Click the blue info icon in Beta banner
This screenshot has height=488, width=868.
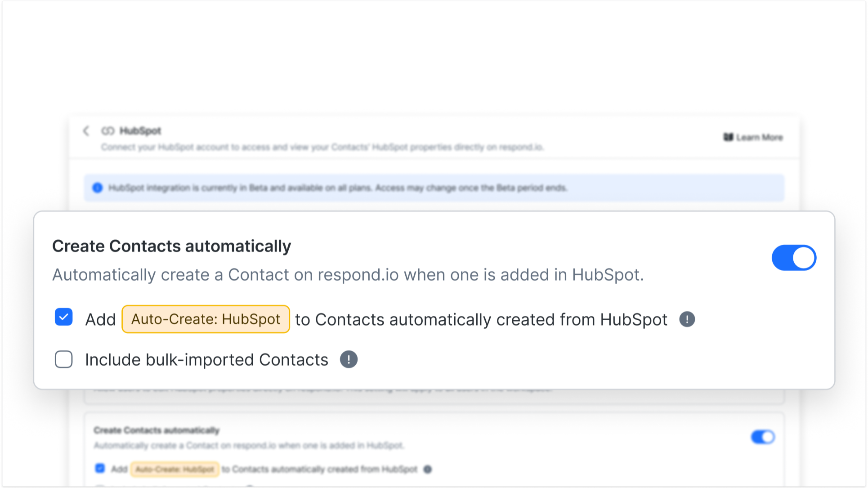pos(98,188)
